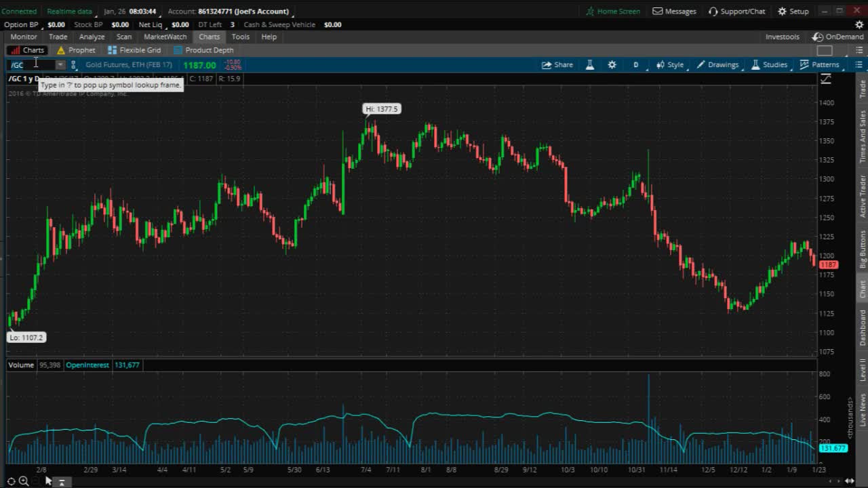Screen dimensions: 868x488
Task: Select Chart side tab
Action: 863,289
